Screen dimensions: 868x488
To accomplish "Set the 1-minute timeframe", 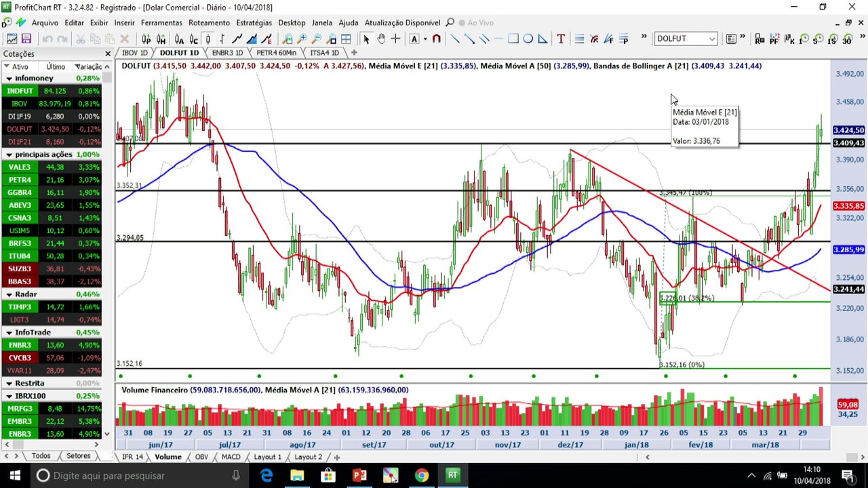I will coord(804,39).
